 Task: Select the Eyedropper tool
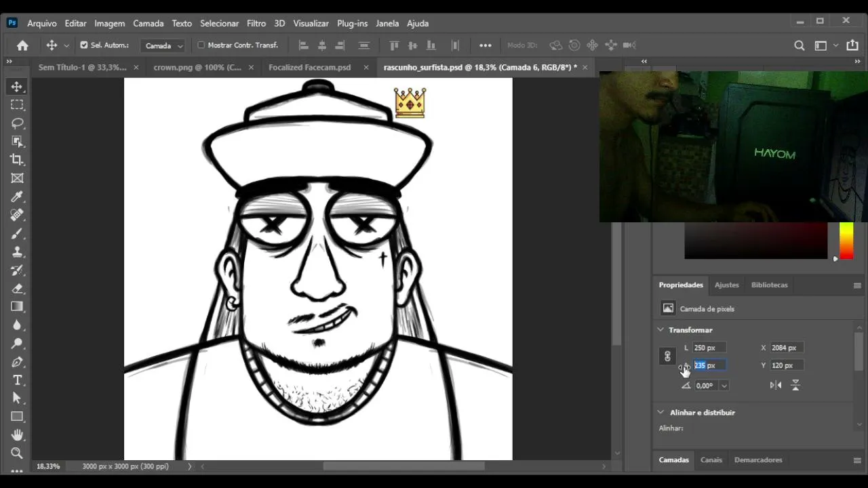click(x=17, y=197)
